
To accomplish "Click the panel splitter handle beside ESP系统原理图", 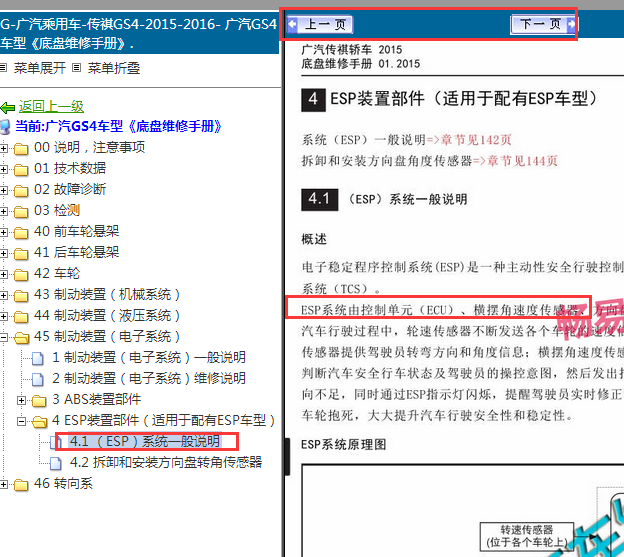I will point(287,457).
